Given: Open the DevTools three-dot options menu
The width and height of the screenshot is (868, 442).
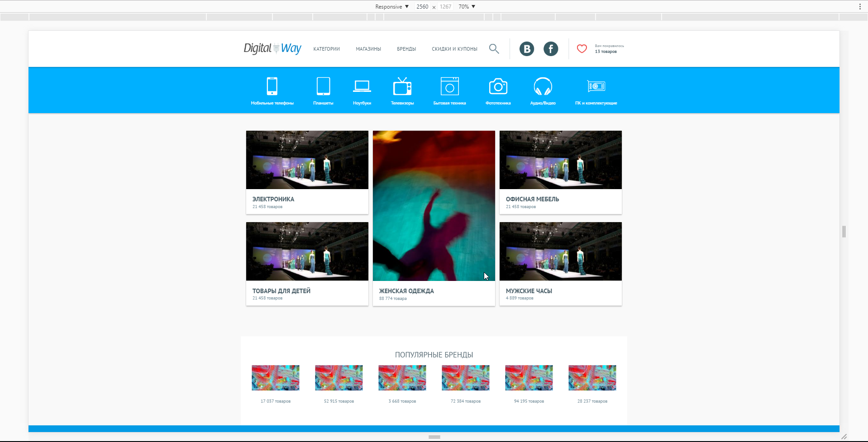Looking at the screenshot, I should click(860, 7).
